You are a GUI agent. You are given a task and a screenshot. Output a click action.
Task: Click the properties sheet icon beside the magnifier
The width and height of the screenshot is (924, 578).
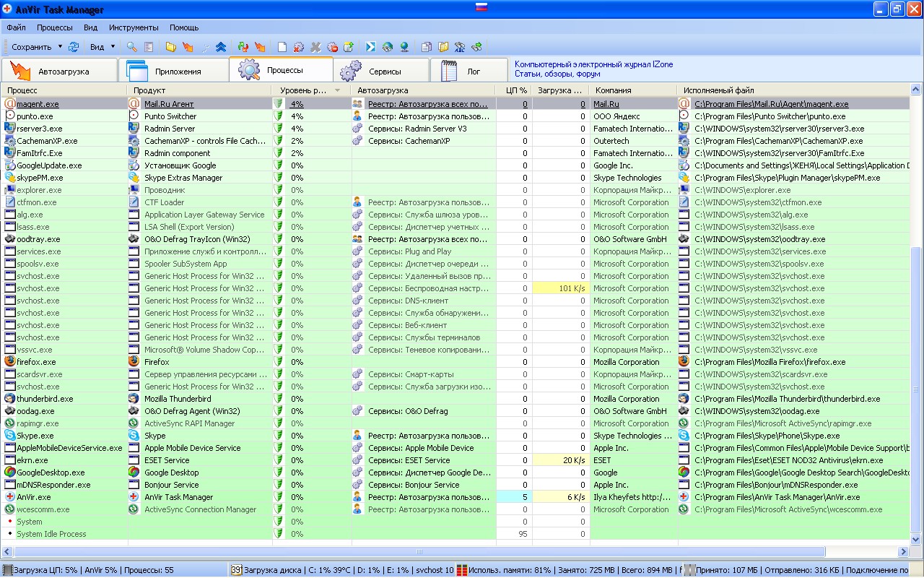[149, 47]
